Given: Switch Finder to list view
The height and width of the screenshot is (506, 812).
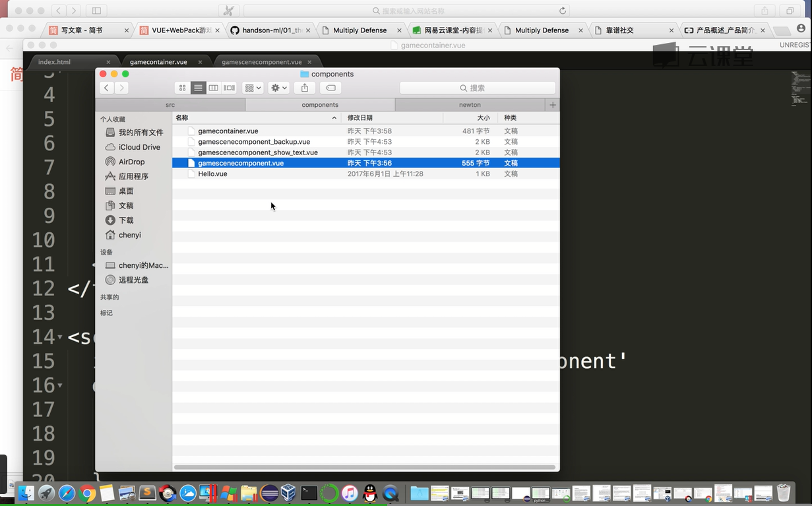Looking at the screenshot, I should [x=198, y=88].
